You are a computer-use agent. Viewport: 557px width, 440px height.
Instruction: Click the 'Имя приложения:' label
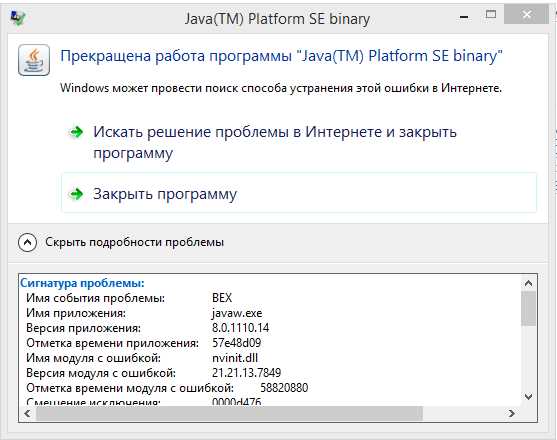click(76, 313)
